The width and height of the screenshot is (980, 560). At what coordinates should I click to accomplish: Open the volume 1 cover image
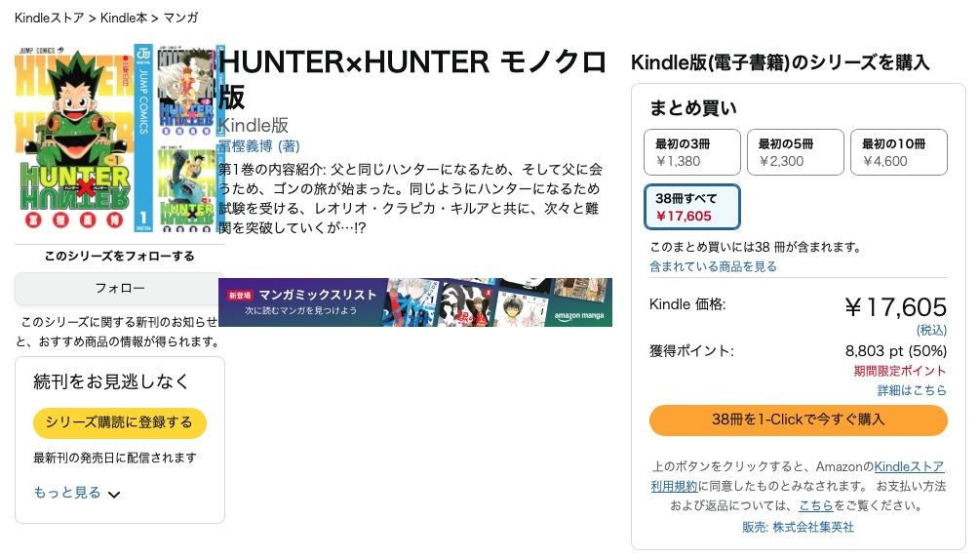pos(84,138)
